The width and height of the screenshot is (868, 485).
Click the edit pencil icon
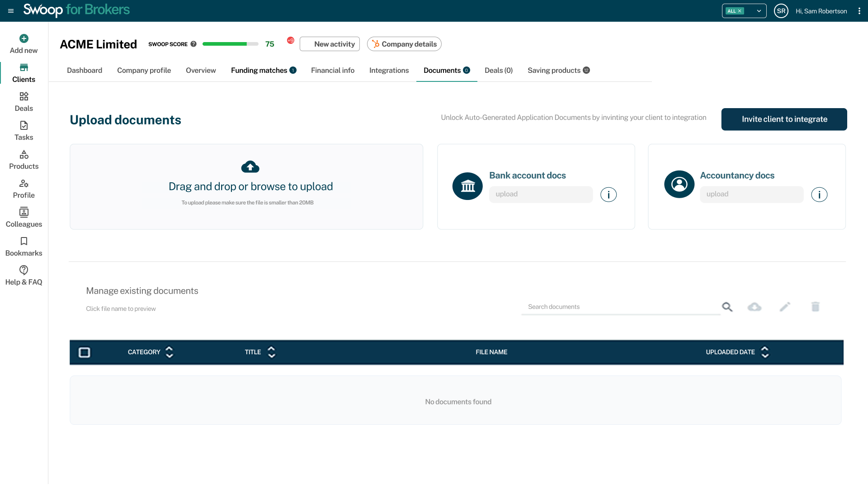pos(785,307)
